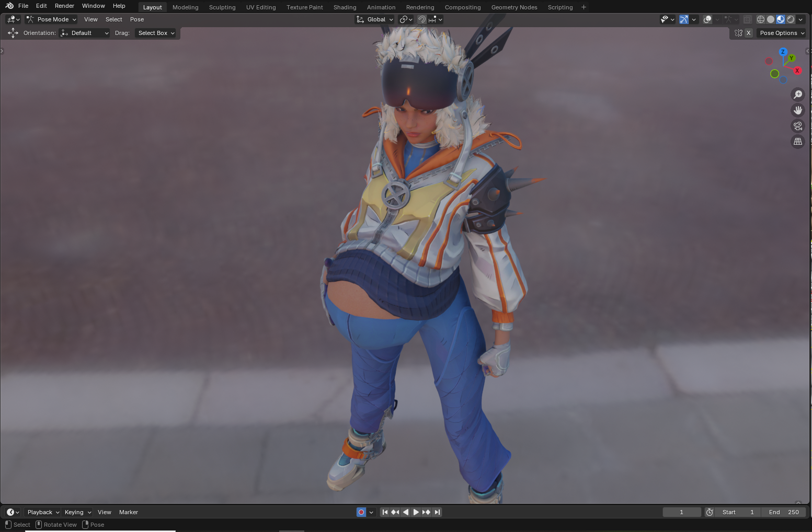
Task: Click the green Y axis on the gizmo
Action: (x=792, y=58)
